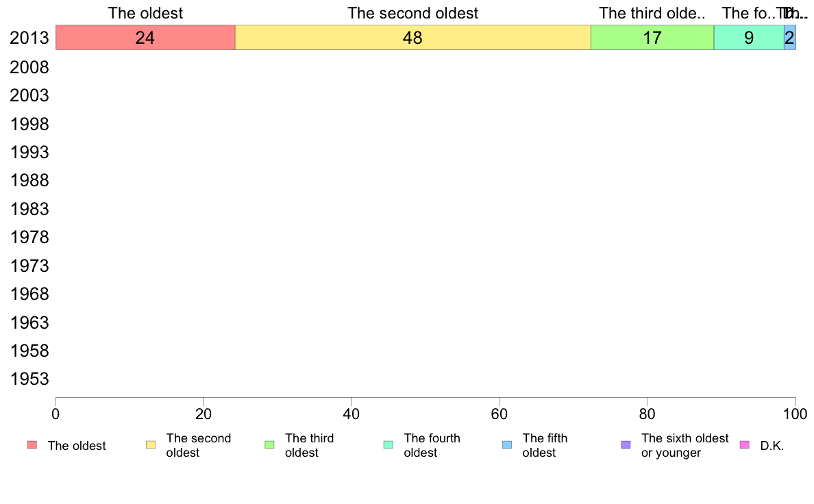Click the red 'The oldest' legend swatch
The image size is (814, 504).
click(32, 445)
